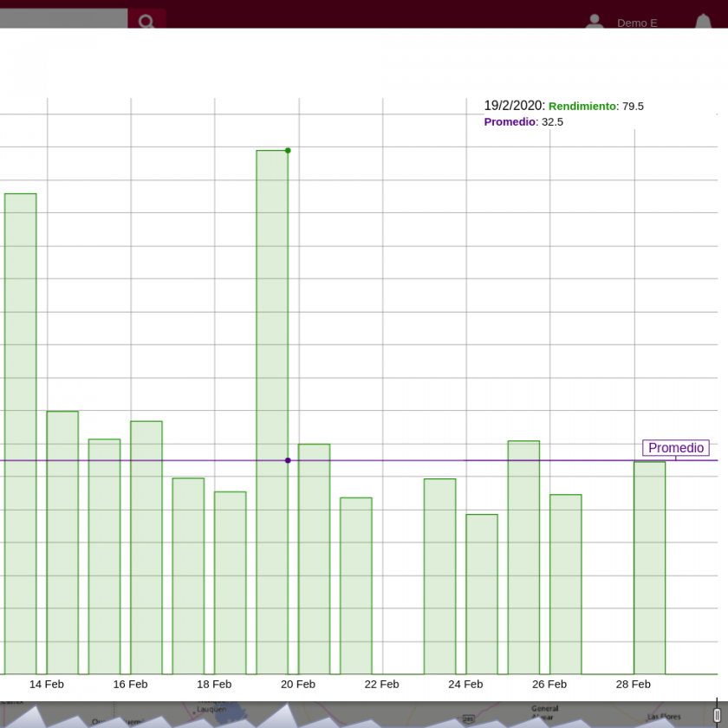Click the bar at 16 Feb
728x728 pixels.
(x=146, y=548)
